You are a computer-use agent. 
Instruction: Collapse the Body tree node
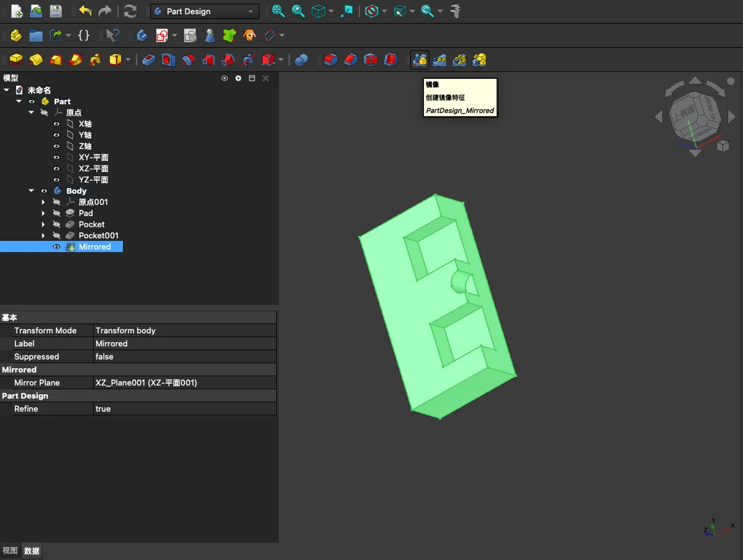(x=31, y=191)
